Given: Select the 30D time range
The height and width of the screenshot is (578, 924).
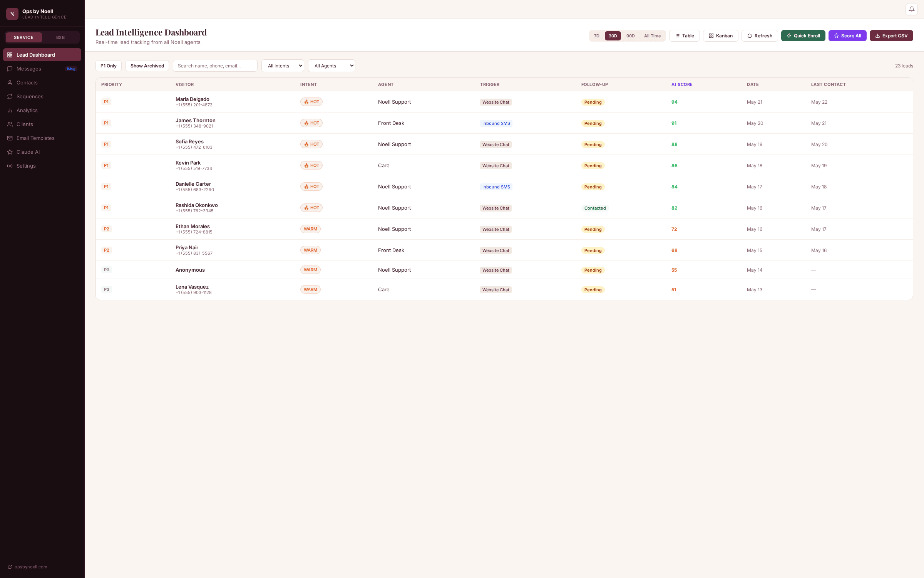Looking at the screenshot, I should coord(613,36).
